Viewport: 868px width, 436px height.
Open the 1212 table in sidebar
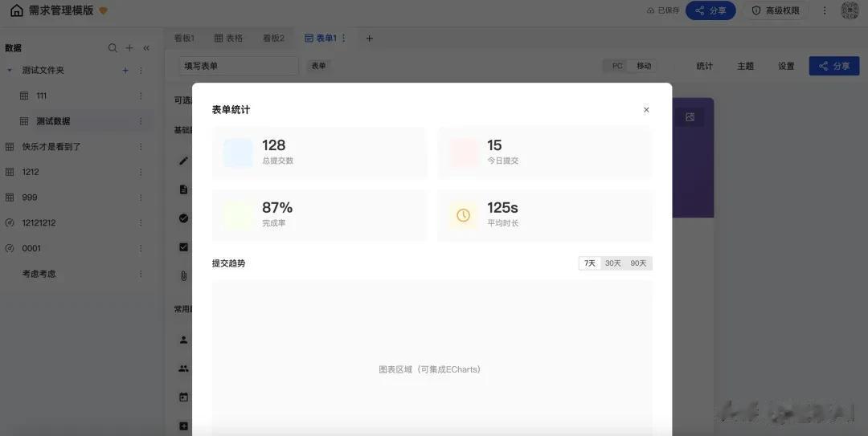coord(31,172)
